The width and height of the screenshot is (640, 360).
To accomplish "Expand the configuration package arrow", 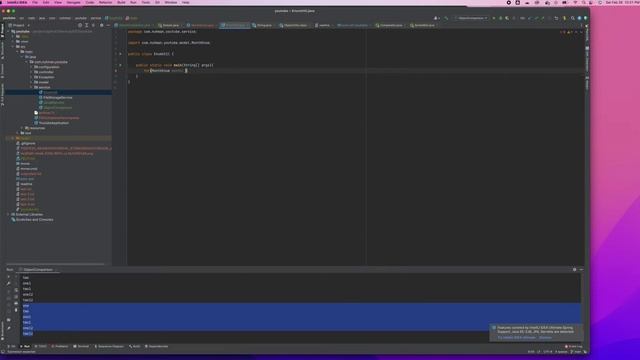I will coord(31,67).
